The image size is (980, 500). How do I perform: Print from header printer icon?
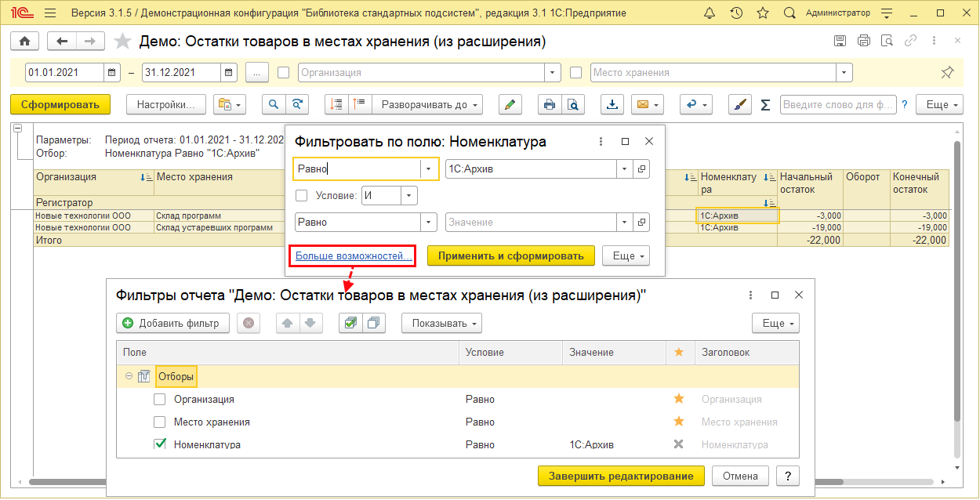(864, 41)
